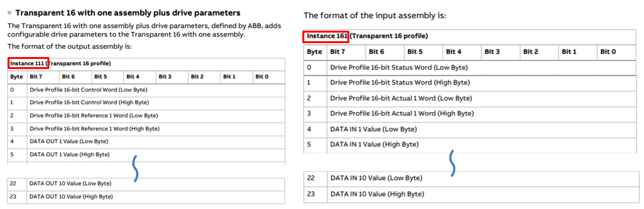Click 'Drive Profile 16-bit Control Word (Low Byte)' row
This screenshot has width=644, height=209.
(88, 90)
